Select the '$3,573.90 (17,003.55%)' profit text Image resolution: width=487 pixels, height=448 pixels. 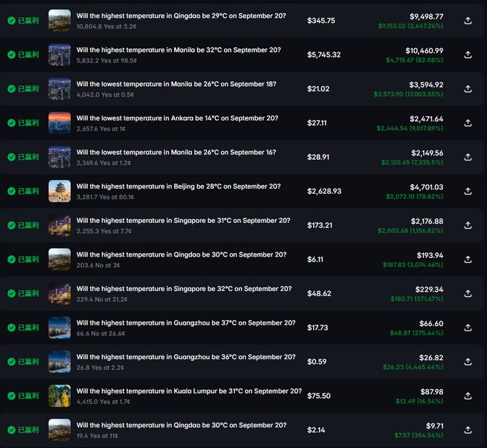click(408, 94)
